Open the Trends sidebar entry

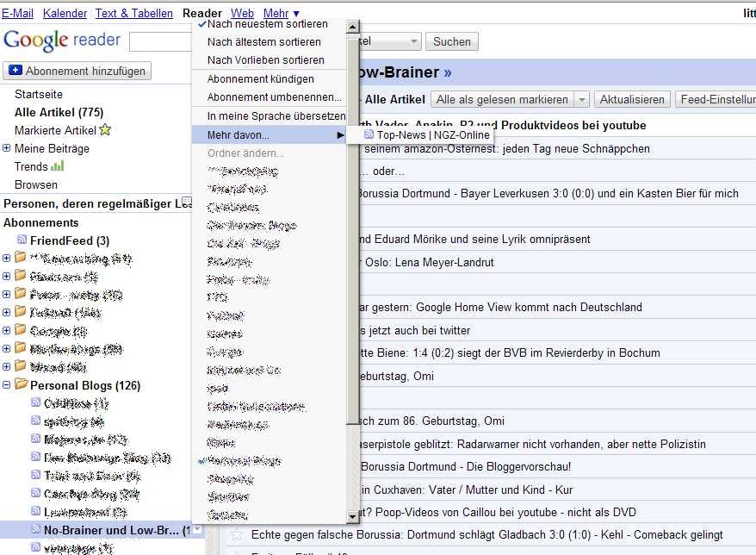pyautogui.click(x=31, y=166)
